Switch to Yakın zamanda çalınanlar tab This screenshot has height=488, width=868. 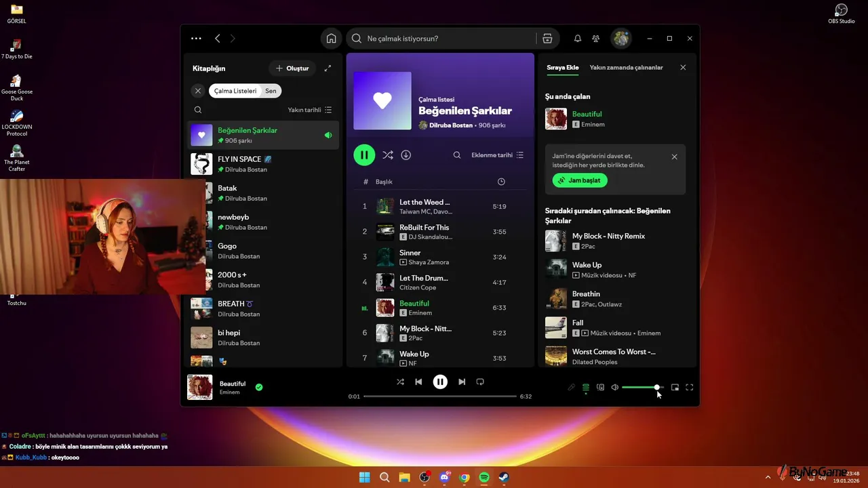(x=626, y=68)
